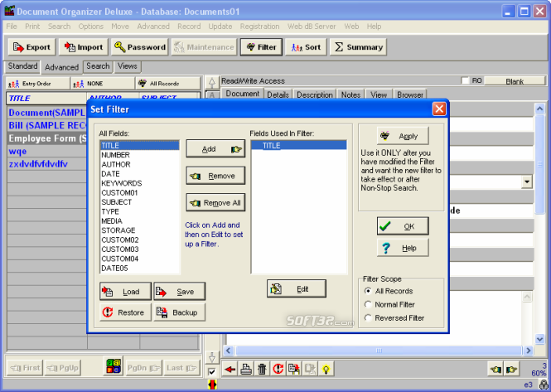Click the Blank button
The height and width of the screenshot is (392, 551).
515,81
